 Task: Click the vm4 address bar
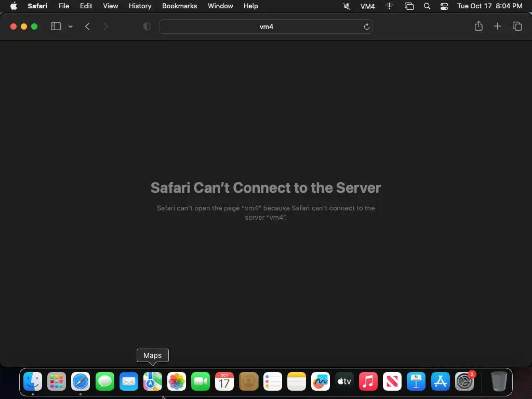tap(266, 26)
